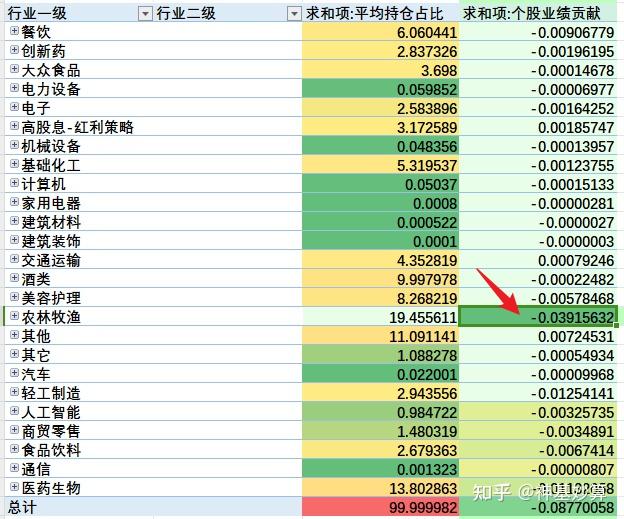Click cell value 2.837326
The image size is (624, 519).
(x=427, y=52)
